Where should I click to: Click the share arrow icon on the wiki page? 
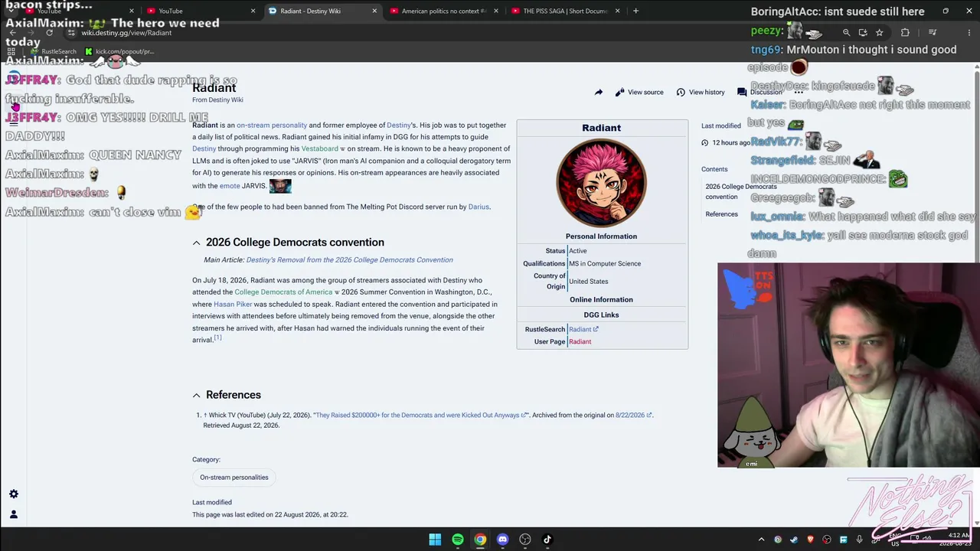tap(599, 93)
